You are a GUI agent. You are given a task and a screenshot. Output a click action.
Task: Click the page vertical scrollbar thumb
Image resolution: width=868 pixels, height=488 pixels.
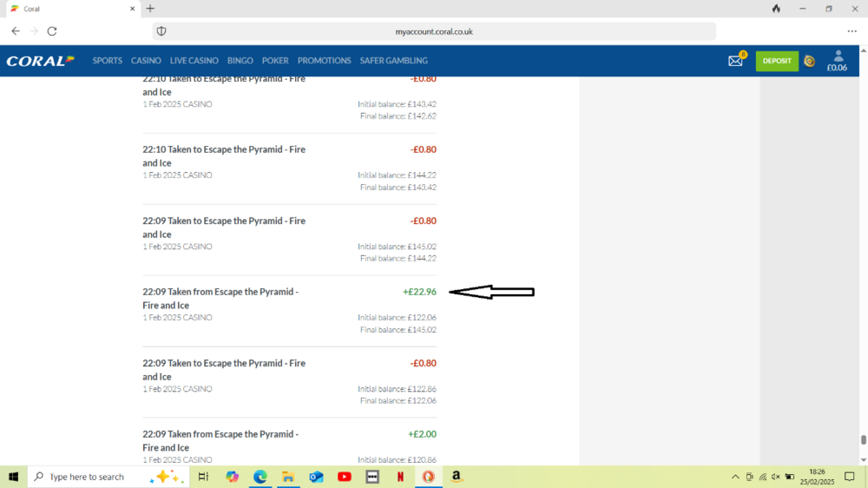point(863,440)
